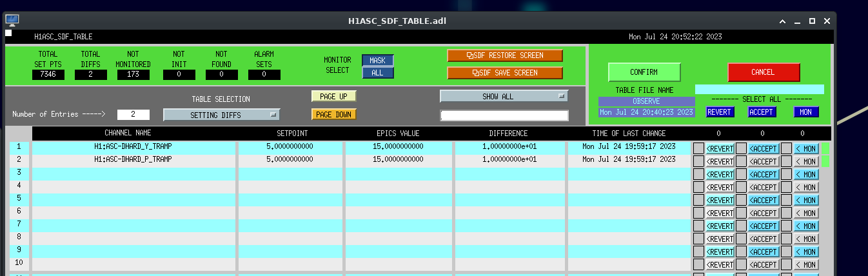
Task: Click MON arrow button for H1:ASC-DHARD_P_TRAMP
Action: [806, 161]
